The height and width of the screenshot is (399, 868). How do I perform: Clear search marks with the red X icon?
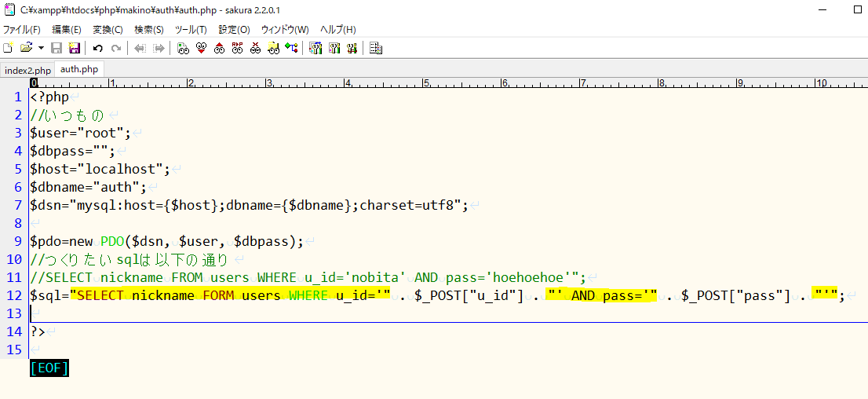(x=255, y=48)
